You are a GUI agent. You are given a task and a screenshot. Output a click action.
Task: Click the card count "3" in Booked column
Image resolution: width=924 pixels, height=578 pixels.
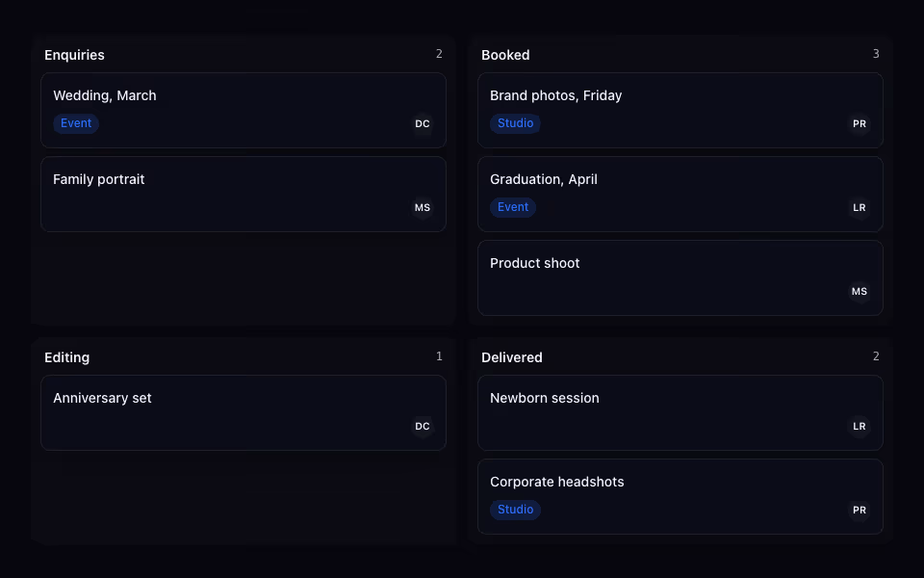point(876,54)
